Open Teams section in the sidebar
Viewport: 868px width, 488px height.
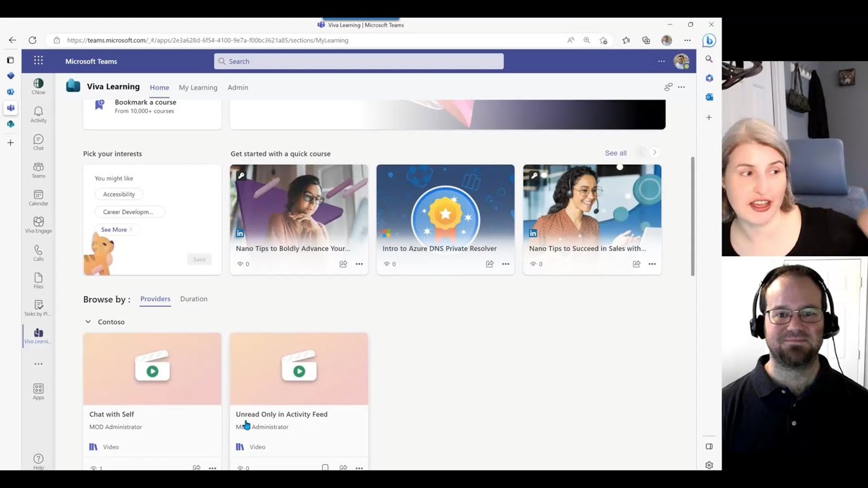tap(38, 169)
